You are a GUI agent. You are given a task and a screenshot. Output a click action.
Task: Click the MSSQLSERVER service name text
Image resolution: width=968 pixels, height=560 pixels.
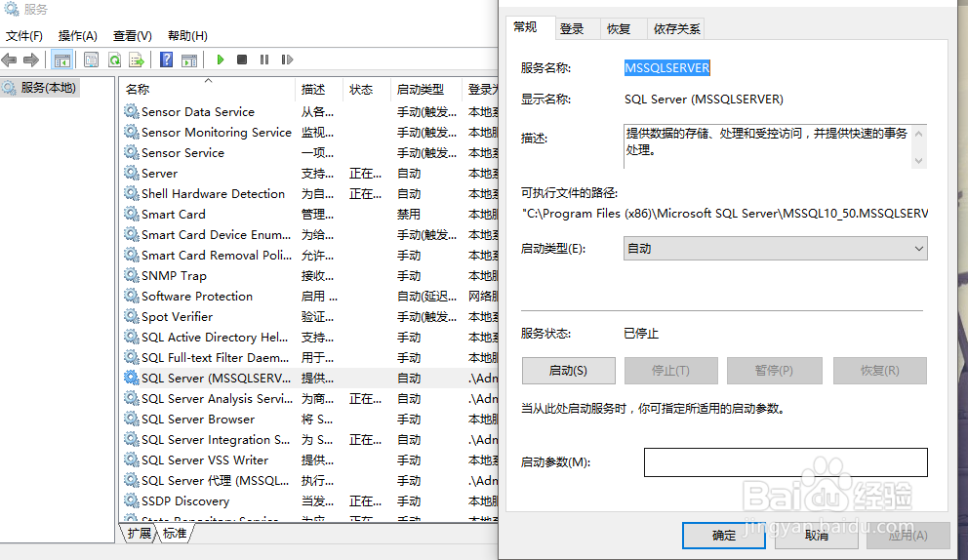click(666, 68)
